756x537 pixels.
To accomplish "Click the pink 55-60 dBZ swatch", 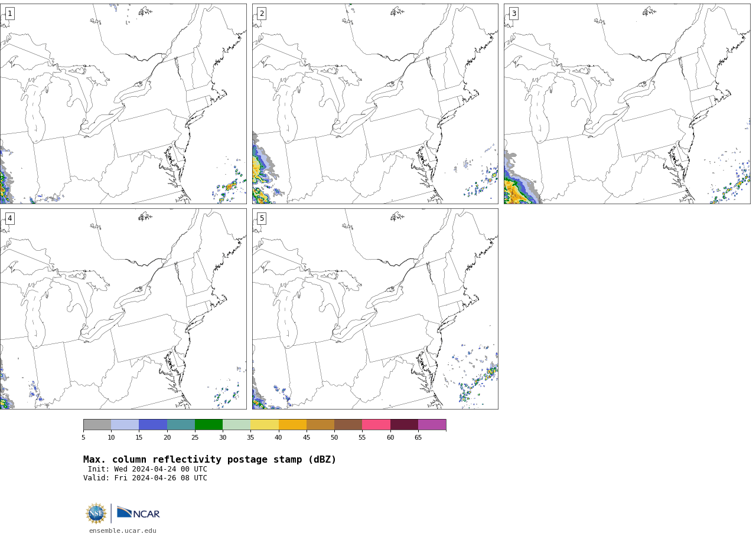I will [376, 425].
